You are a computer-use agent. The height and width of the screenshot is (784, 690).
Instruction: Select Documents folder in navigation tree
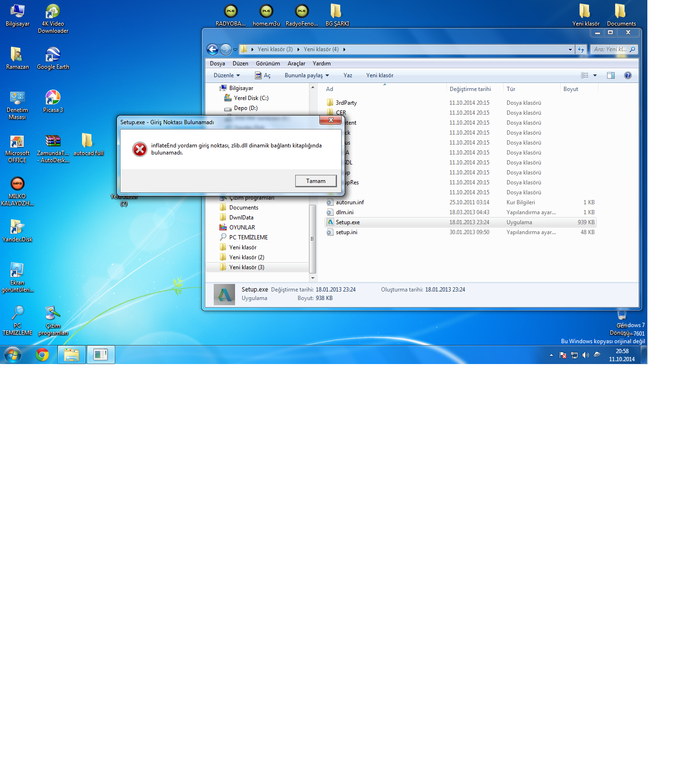pyautogui.click(x=244, y=208)
